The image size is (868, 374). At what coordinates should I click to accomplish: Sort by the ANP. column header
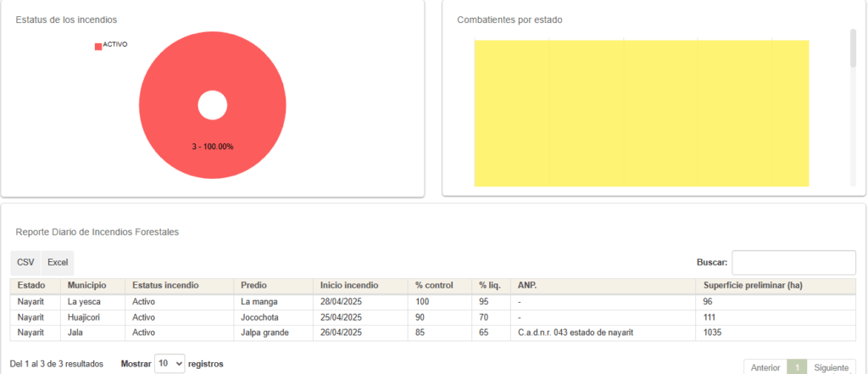point(603,286)
